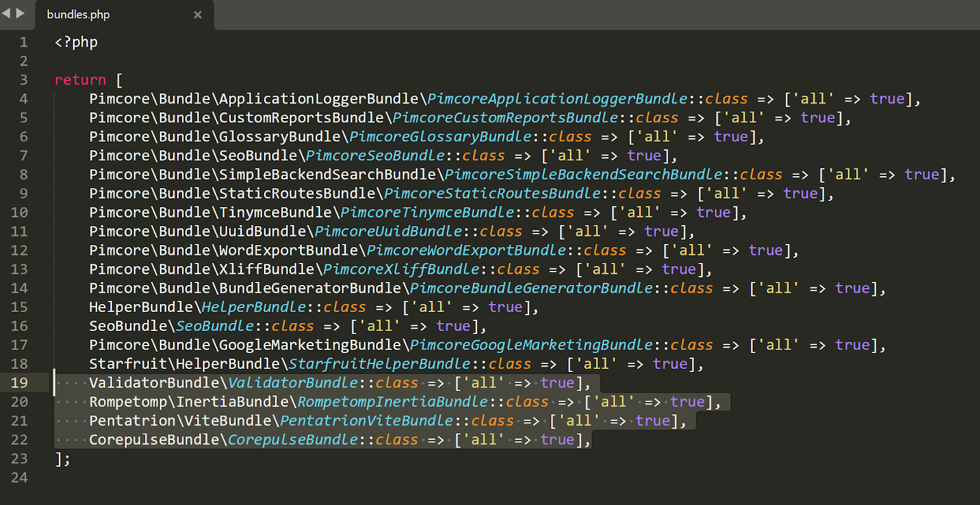Screen dimensions: 980x505
Task: Click the 'true' value on line 22
Action: [557, 441]
